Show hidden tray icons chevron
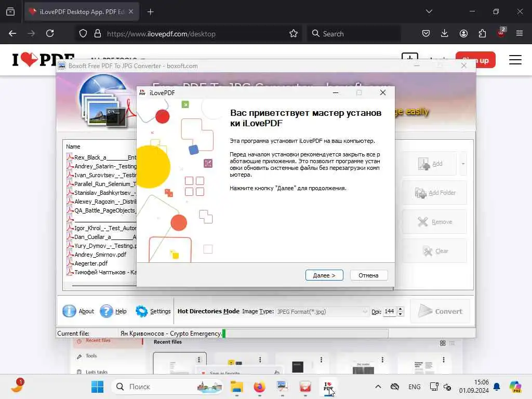532x399 pixels. pyautogui.click(x=378, y=387)
